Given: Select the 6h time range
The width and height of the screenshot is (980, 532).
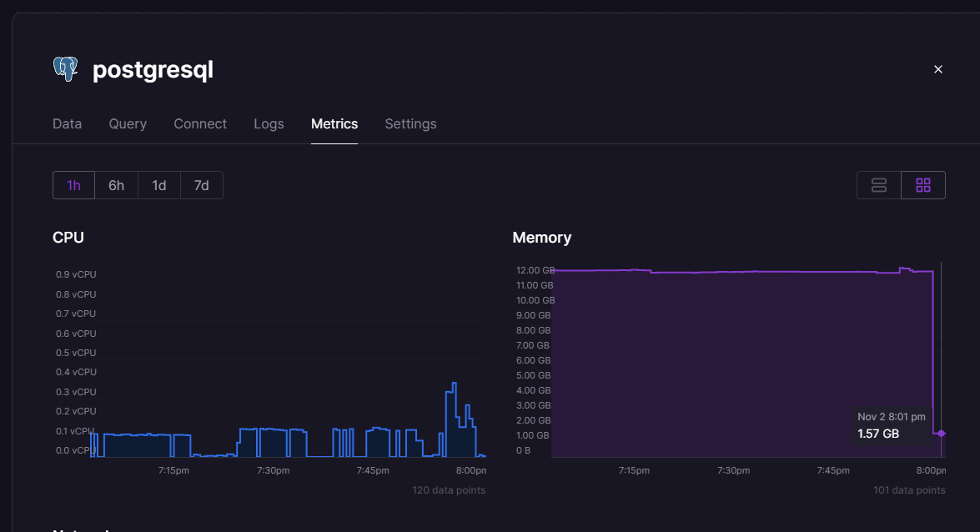Looking at the screenshot, I should pos(116,184).
